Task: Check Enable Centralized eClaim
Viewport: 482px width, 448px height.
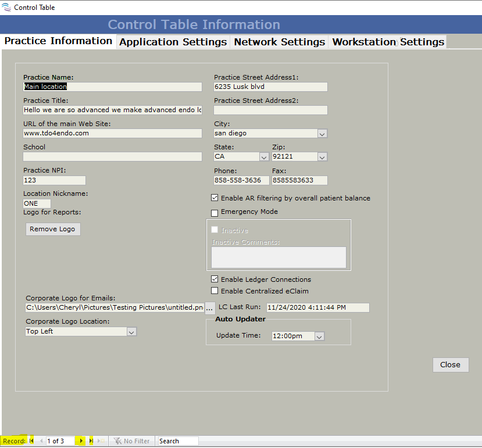Action: pyautogui.click(x=215, y=291)
